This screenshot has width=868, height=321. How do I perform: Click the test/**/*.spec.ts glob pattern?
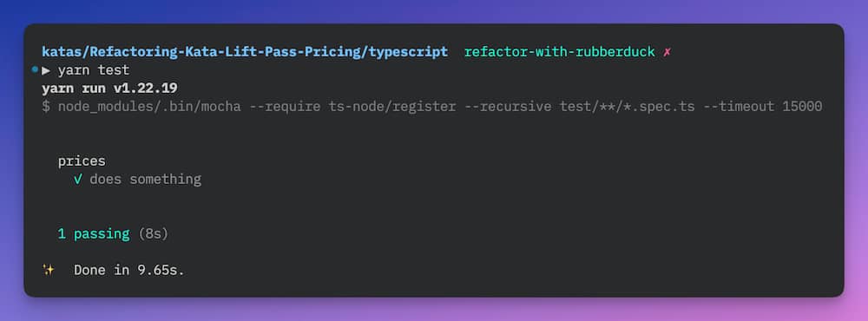click(x=628, y=107)
